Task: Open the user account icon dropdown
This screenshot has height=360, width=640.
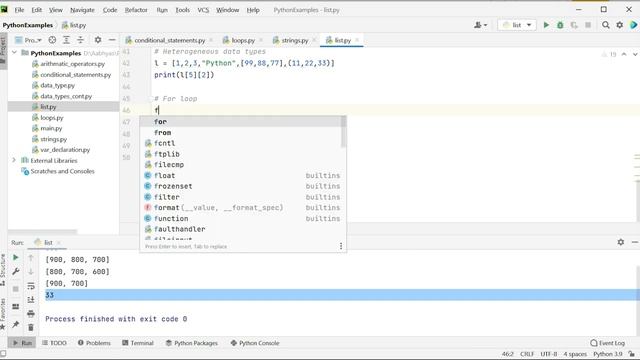Action: click(x=480, y=25)
